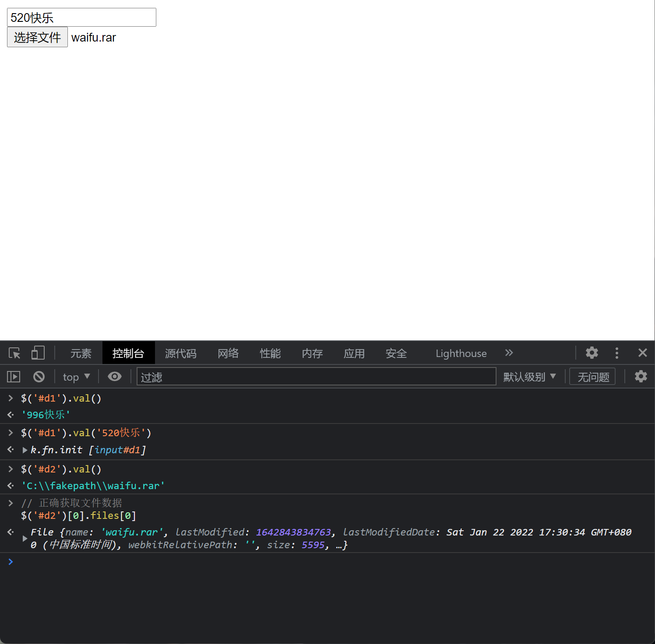Click the input#d1 element reference
The width and height of the screenshot is (655, 644).
point(117,450)
